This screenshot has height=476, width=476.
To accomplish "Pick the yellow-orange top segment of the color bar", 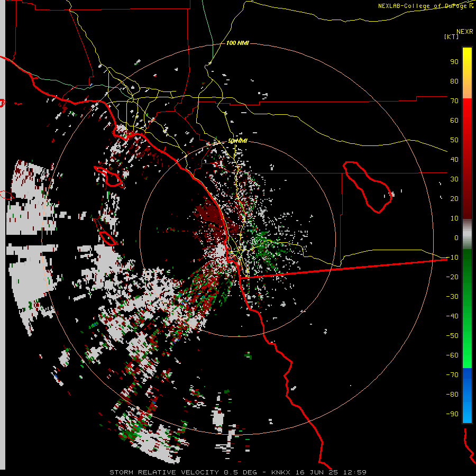I will point(467,73).
